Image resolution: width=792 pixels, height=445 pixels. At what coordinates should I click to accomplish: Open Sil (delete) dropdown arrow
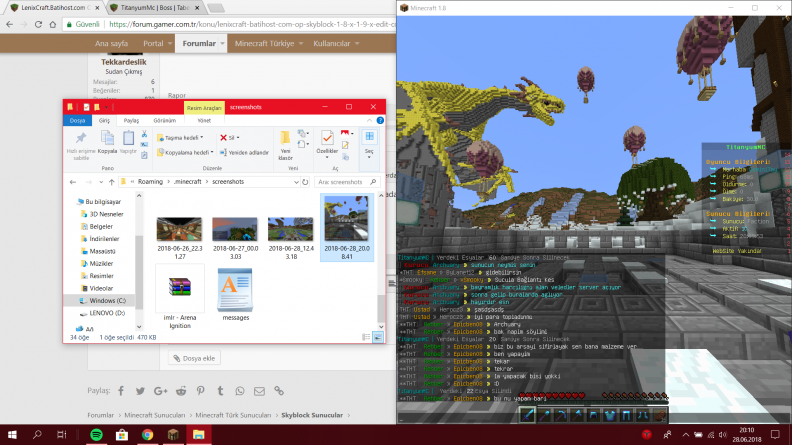238,137
